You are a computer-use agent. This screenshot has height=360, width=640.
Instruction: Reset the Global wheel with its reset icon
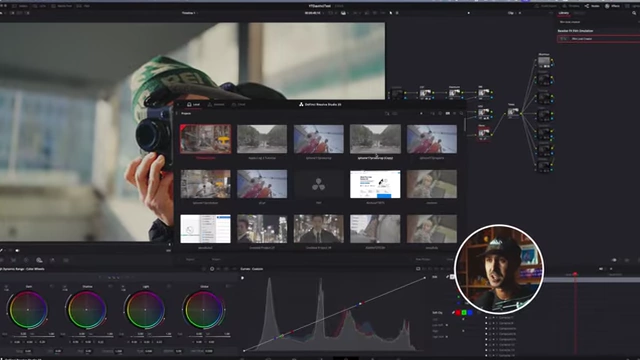[x=228, y=287]
